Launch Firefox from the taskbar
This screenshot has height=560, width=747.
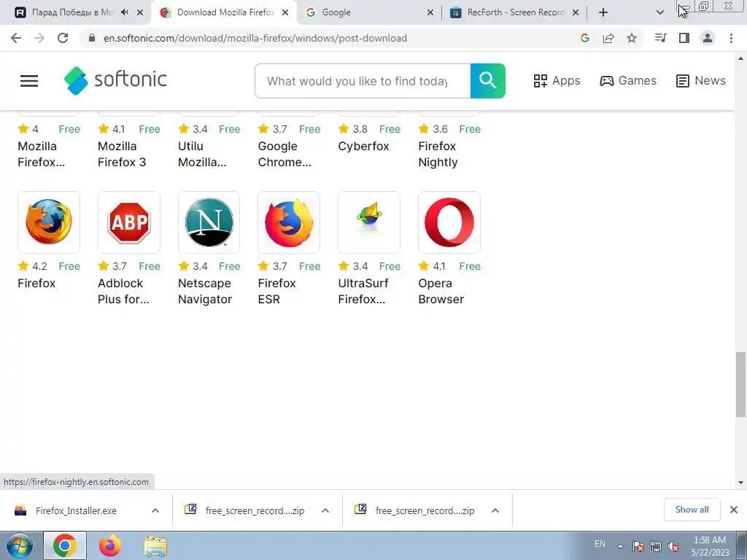[110, 545]
